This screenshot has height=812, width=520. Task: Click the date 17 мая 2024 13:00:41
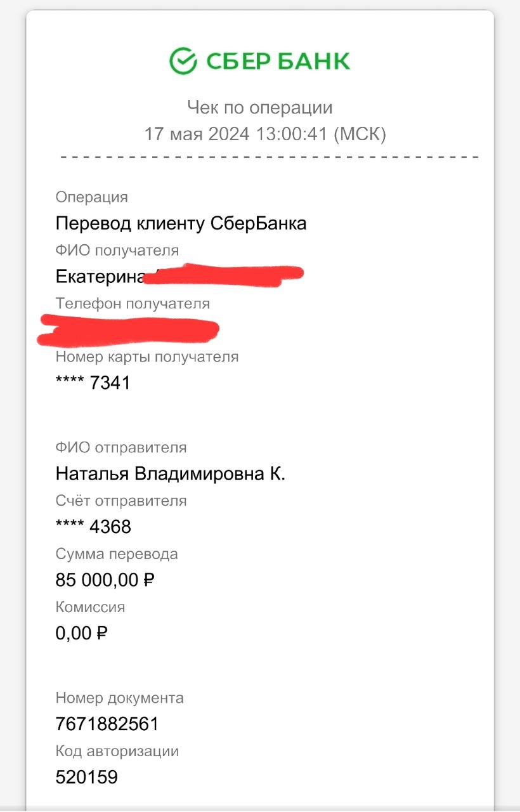[x=235, y=134]
